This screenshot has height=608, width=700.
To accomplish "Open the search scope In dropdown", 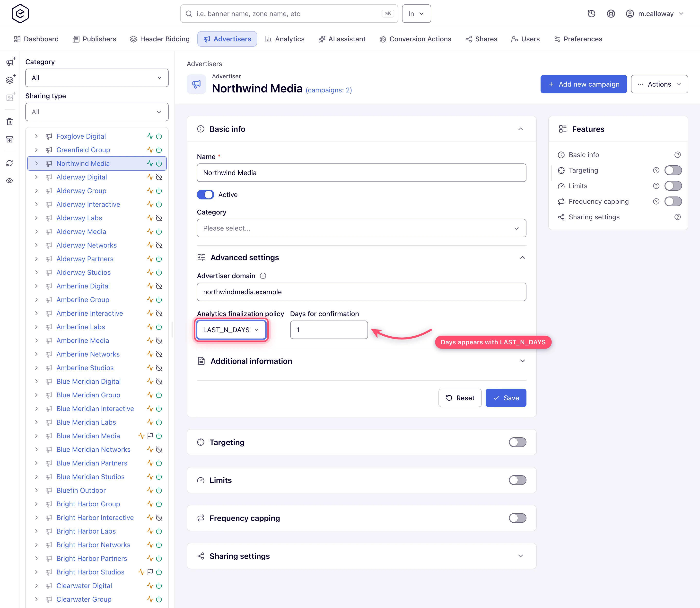I will 416,14.
